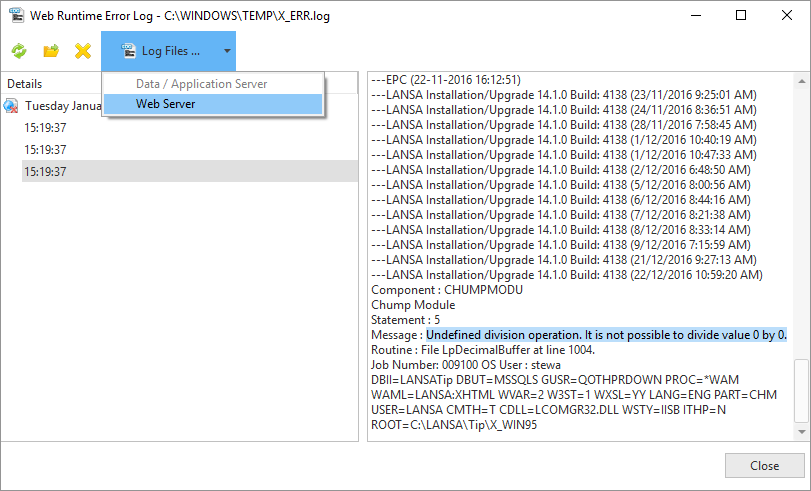Click the Log Files toolbar button icon
Screen dimensions: 811x491
[x=128, y=50]
